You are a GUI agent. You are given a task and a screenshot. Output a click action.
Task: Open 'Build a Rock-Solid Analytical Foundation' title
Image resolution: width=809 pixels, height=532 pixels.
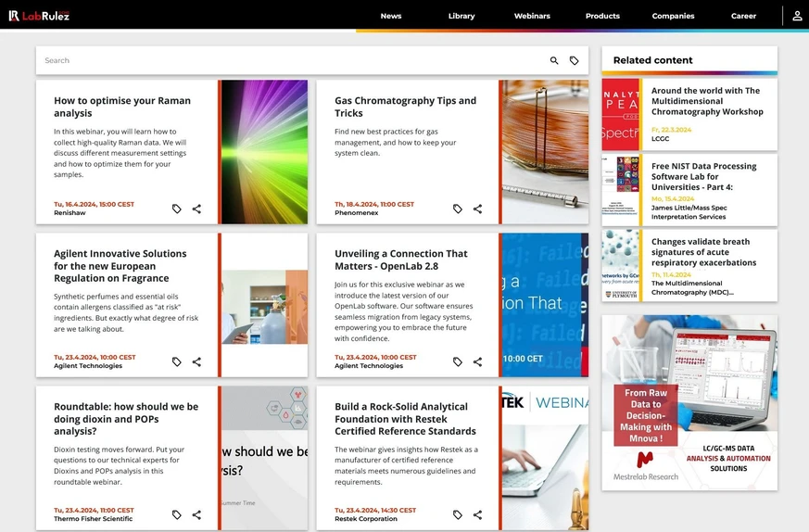(405, 419)
